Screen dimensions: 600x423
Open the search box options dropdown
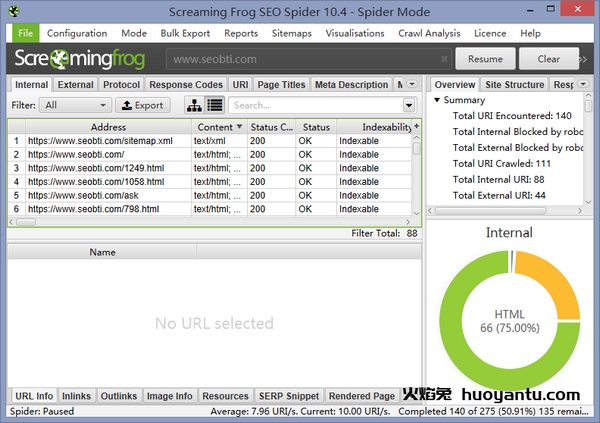409,105
